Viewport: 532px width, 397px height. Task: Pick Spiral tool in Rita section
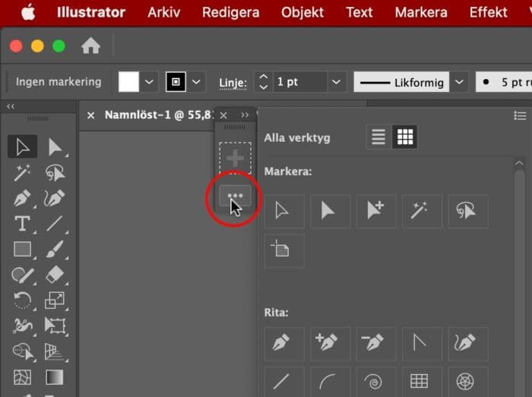(x=376, y=382)
